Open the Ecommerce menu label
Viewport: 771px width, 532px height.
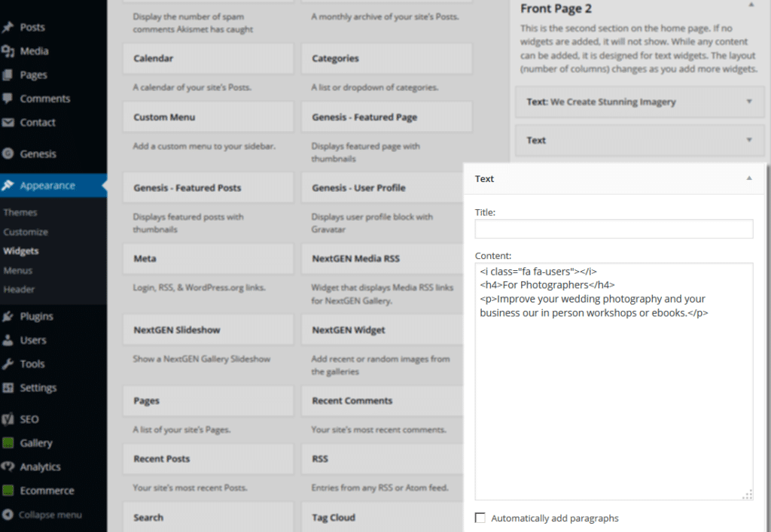pos(47,491)
